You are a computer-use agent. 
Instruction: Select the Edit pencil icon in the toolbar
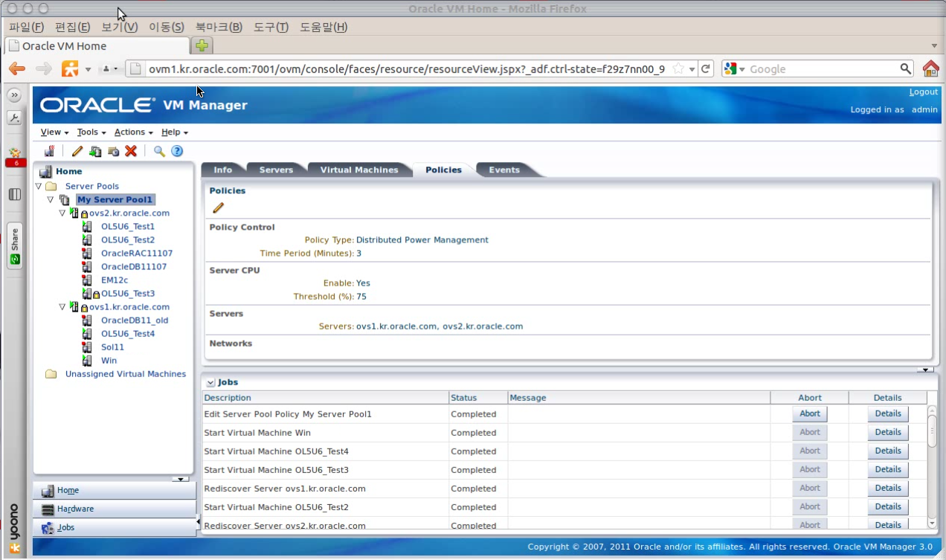[x=76, y=151]
